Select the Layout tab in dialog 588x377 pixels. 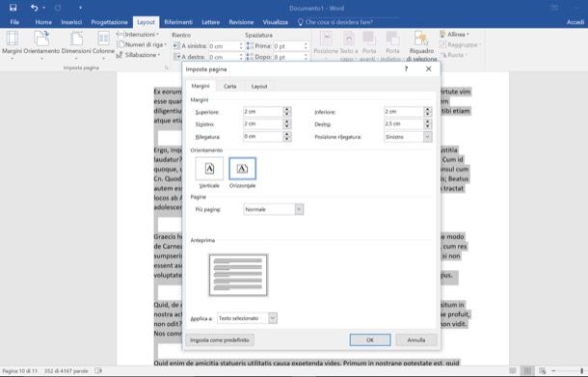(259, 86)
